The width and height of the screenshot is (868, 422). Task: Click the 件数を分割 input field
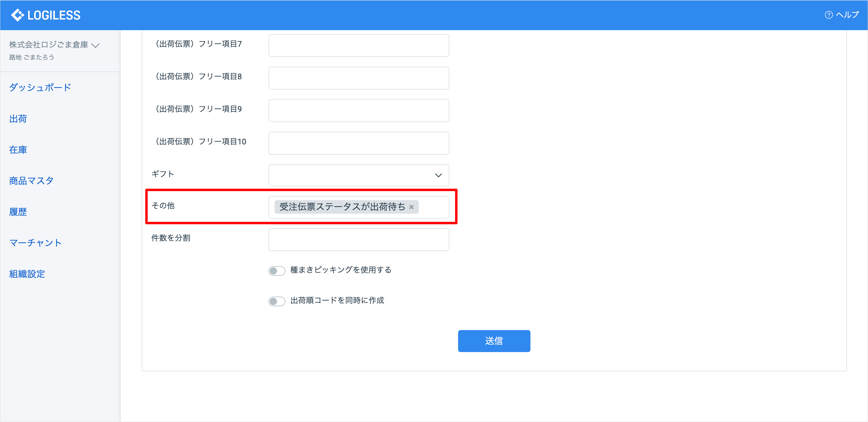coord(359,240)
